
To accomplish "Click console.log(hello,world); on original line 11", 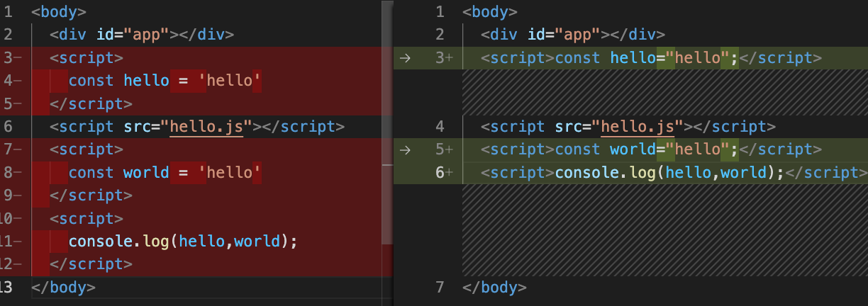I will click(183, 242).
